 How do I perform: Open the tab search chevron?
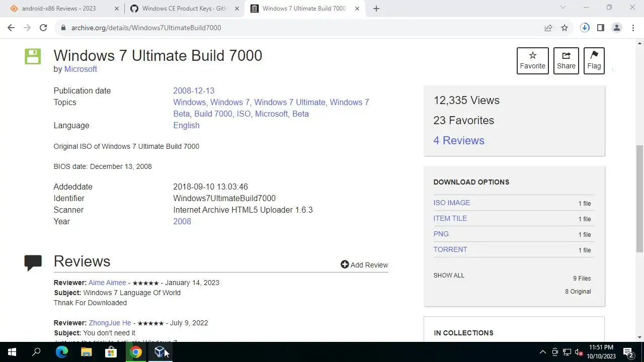[x=563, y=8]
